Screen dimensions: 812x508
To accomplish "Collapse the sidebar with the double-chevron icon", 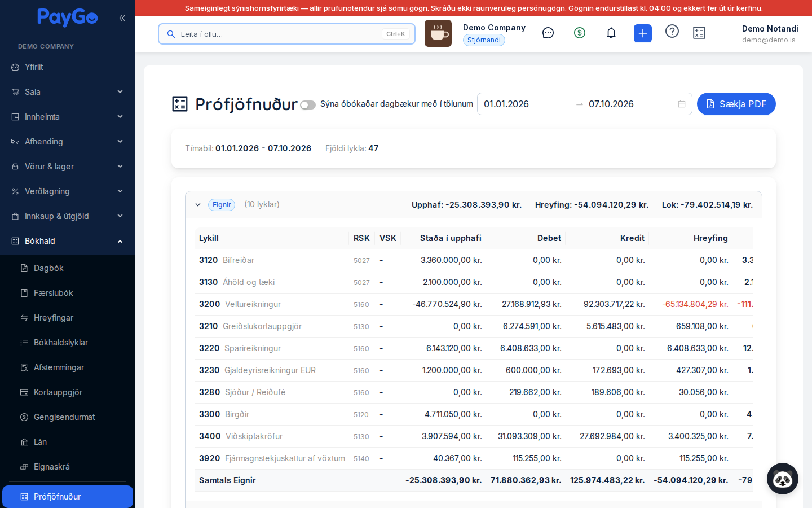I will (x=122, y=18).
